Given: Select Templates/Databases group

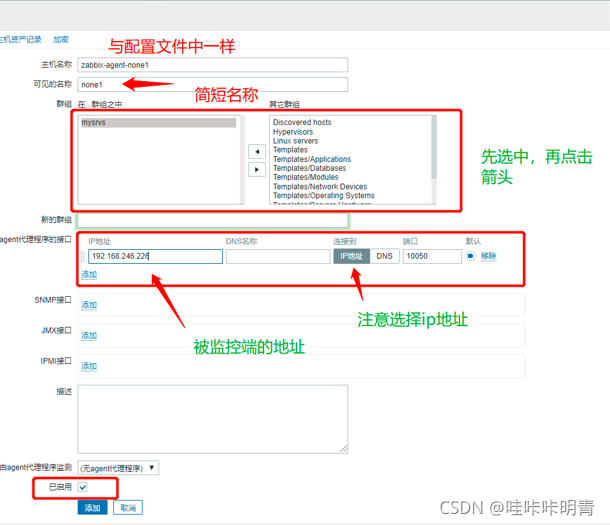Looking at the screenshot, I should coord(309,168).
